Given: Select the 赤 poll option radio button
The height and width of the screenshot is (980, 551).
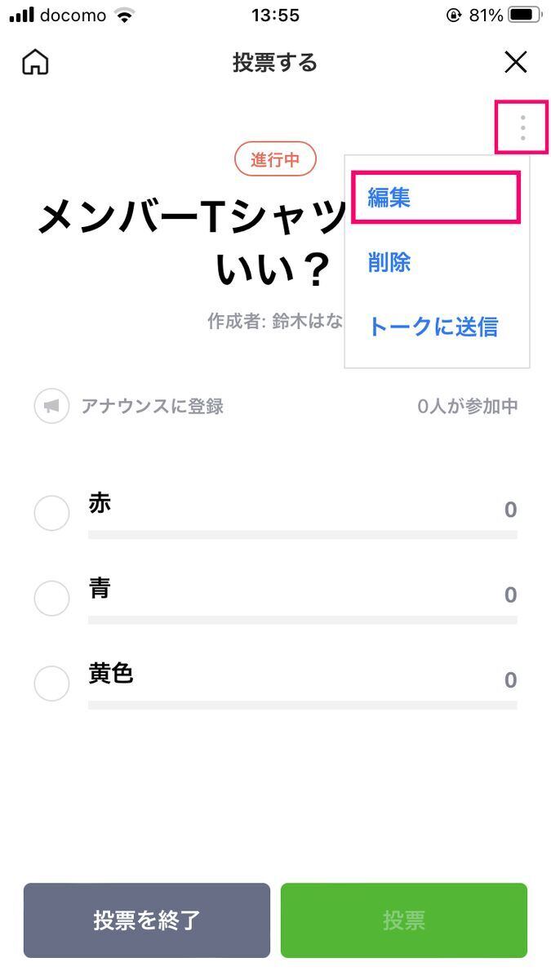Looking at the screenshot, I should coord(51,513).
